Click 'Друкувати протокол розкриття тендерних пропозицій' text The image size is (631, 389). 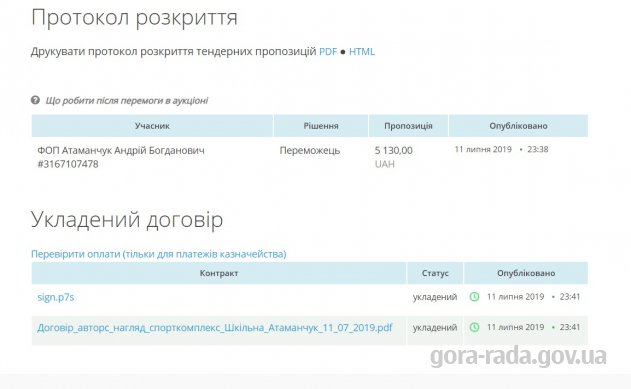tap(173, 51)
